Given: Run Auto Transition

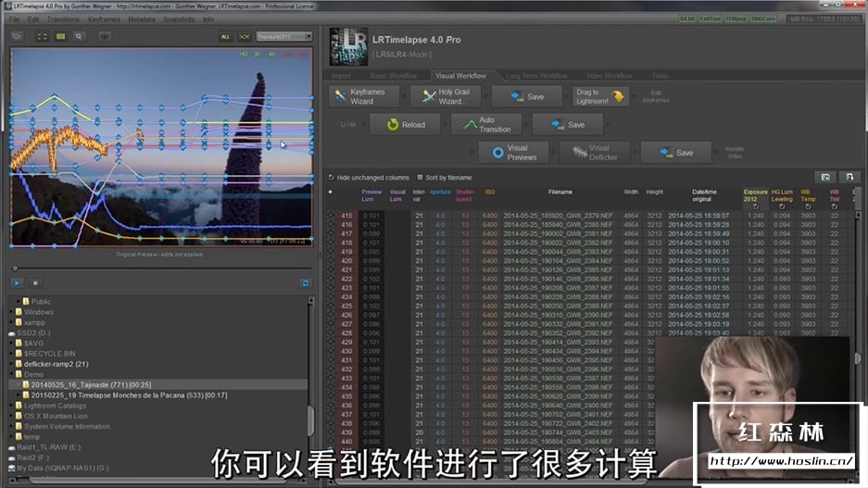Looking at the screenshot, I should (x=486, y=124).
